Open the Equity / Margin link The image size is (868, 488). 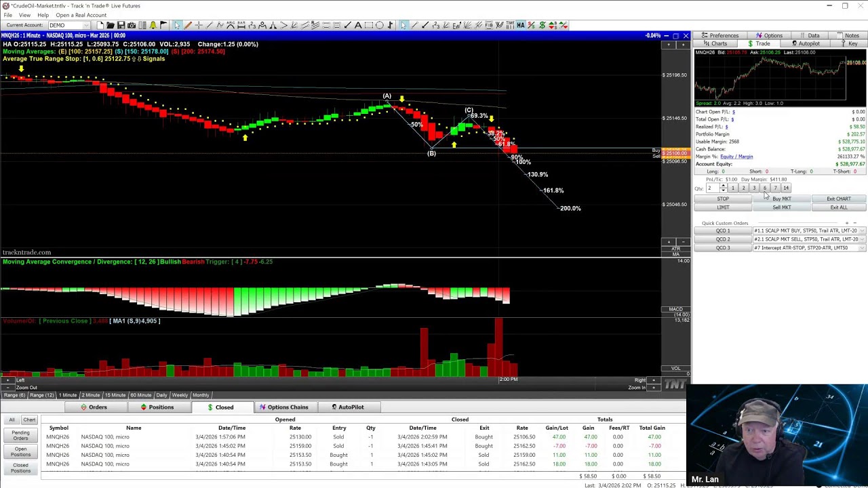[x=736, y=157]
